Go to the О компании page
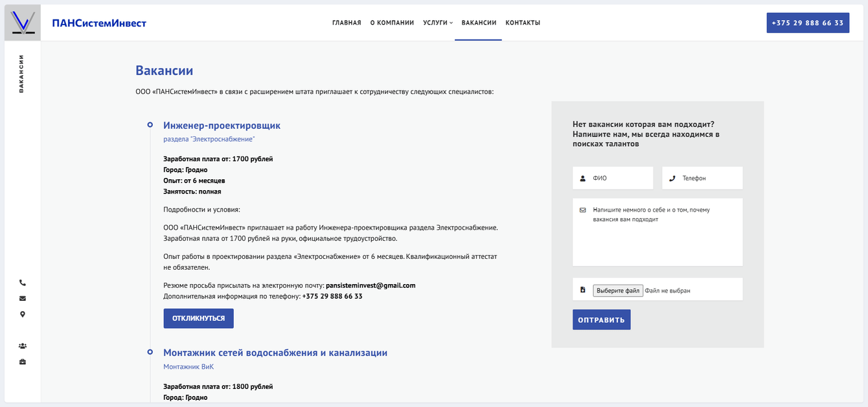The width and height of the screenshot is (868, 407). (x=392, y=23)
